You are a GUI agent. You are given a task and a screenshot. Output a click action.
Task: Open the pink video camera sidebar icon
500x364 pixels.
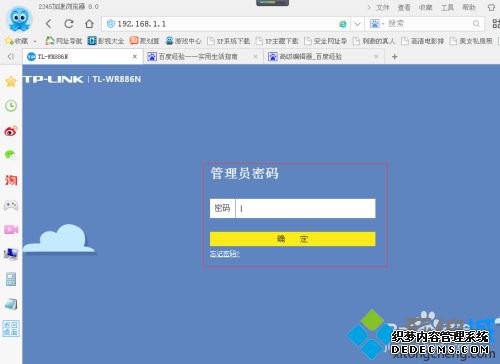11,230
